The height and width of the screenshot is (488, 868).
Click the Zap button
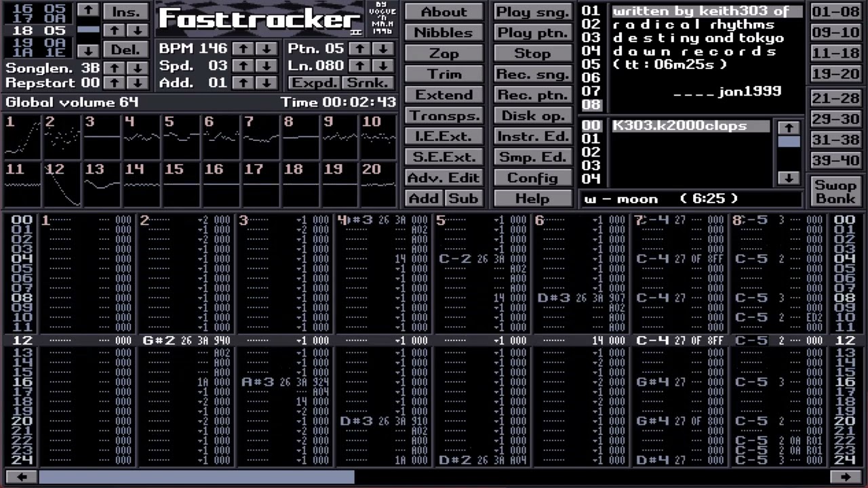click(444, 53)
